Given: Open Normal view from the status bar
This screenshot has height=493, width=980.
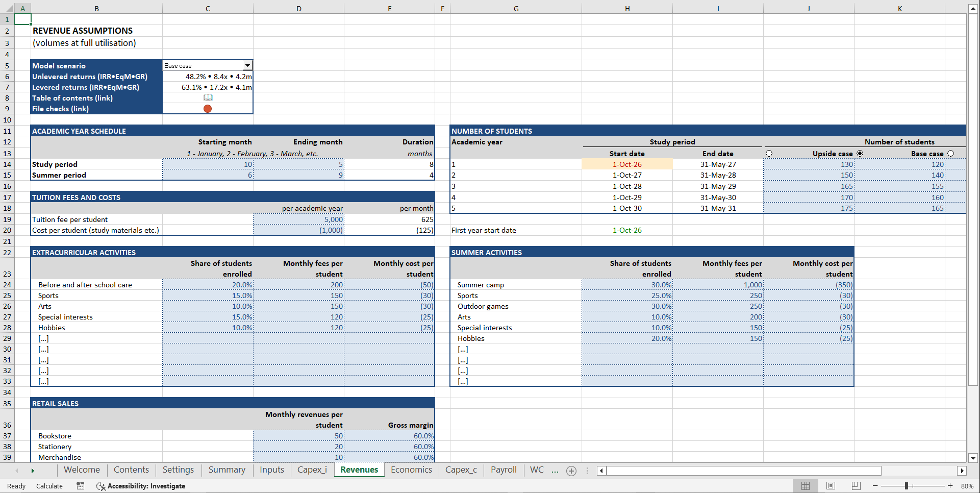Looking at the screenshot, I should [806, 486].
